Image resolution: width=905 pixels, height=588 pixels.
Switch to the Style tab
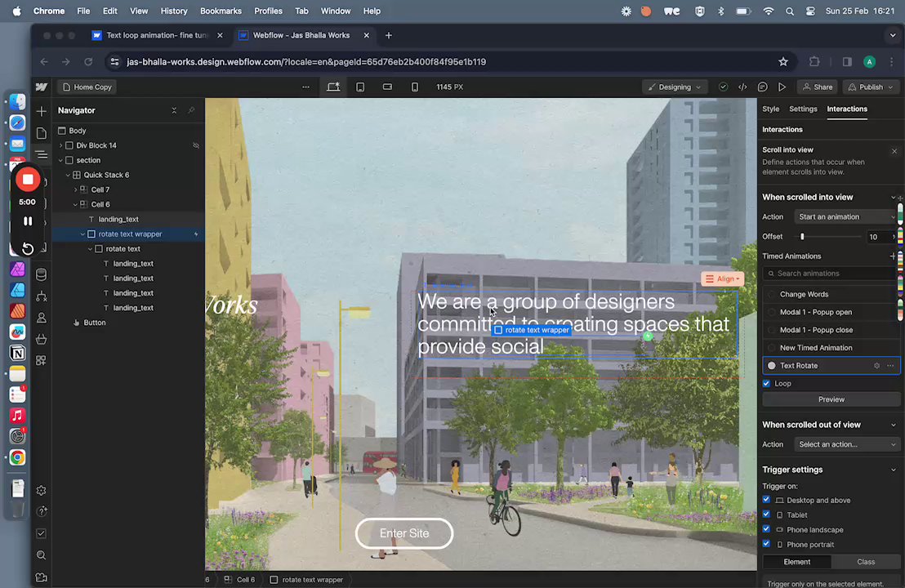pyautogui.click(x=770, y=109)
